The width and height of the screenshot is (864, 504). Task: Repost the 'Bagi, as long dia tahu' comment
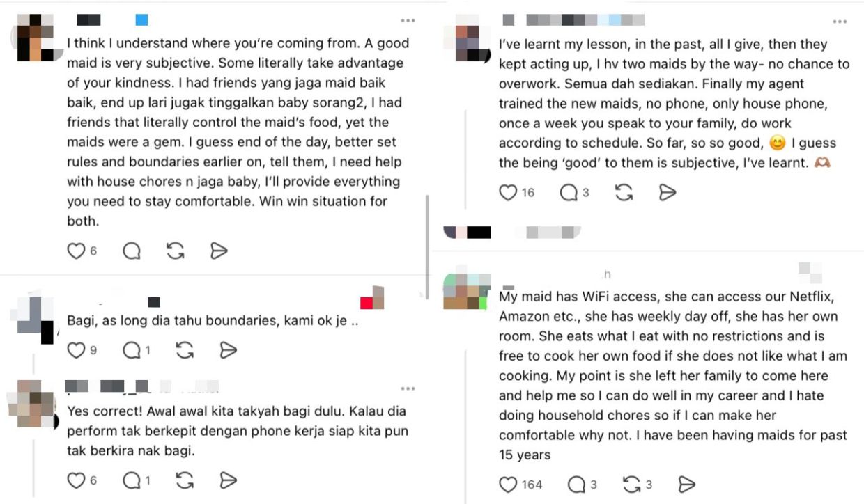point(184,350)
